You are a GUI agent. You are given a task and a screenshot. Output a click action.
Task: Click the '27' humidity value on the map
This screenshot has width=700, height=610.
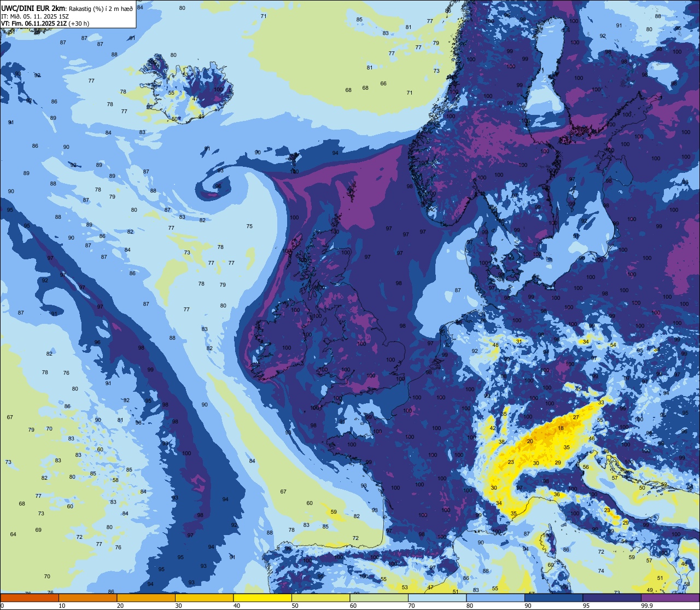click(x=576, y=417)
